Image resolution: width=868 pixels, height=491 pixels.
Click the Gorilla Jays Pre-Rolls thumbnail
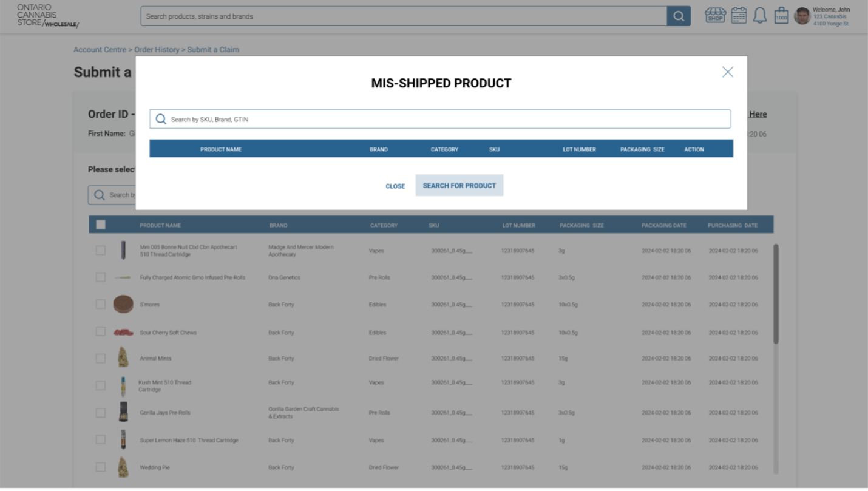(123, 412)
